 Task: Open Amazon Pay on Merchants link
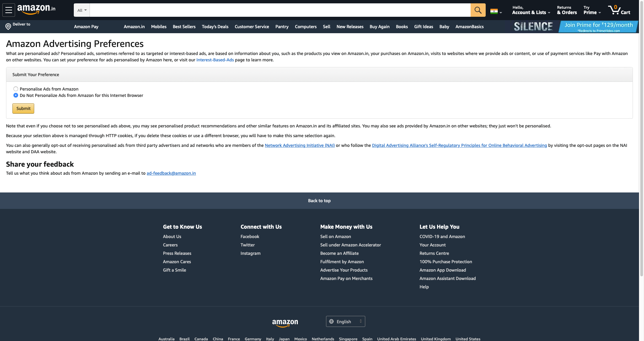pyautogui.click(x=346, y=278)
